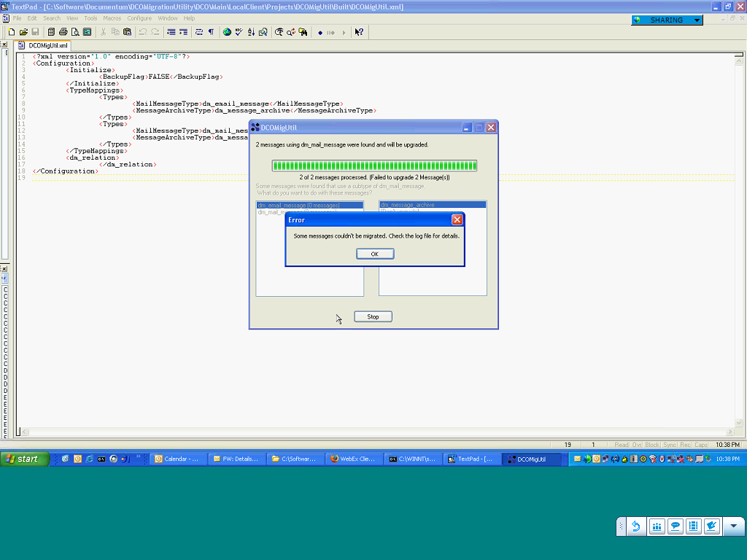Click the Help pointer icon
The height and width of the screenshot is (560, 747).
(x=359, y=32)
